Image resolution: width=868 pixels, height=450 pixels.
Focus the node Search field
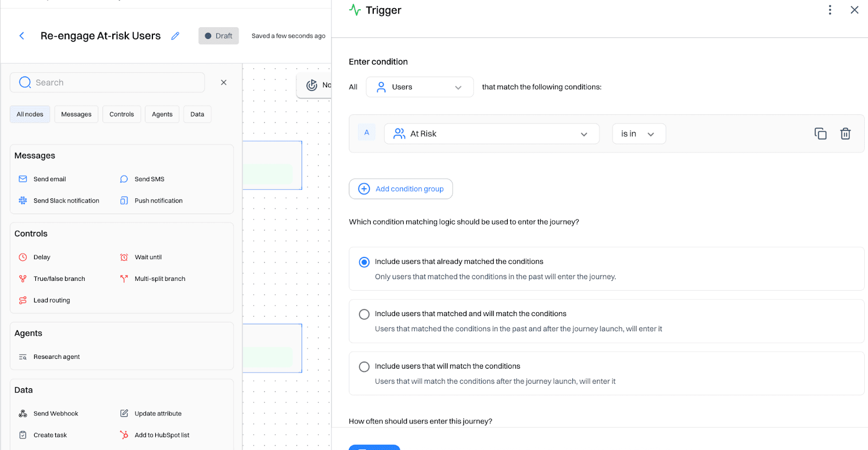[x=114, y=82]
